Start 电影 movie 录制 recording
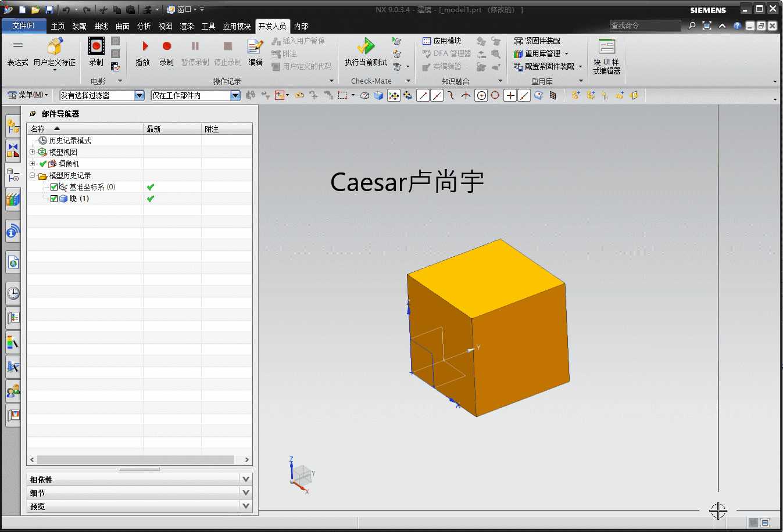This screenshot has width=783, height=532. tap(96, 51)
